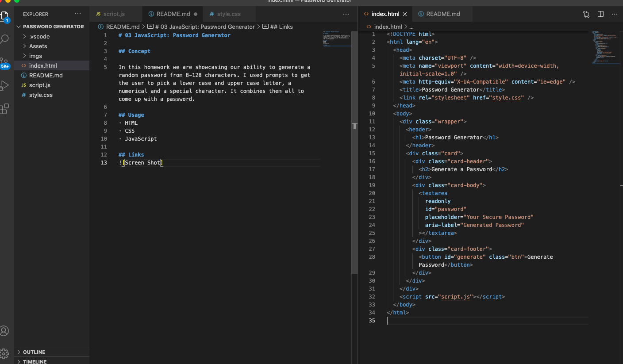The image size is (623, 364).
Task: Click 'placeholder="Your Secure Password"' line
Action: 479,217
